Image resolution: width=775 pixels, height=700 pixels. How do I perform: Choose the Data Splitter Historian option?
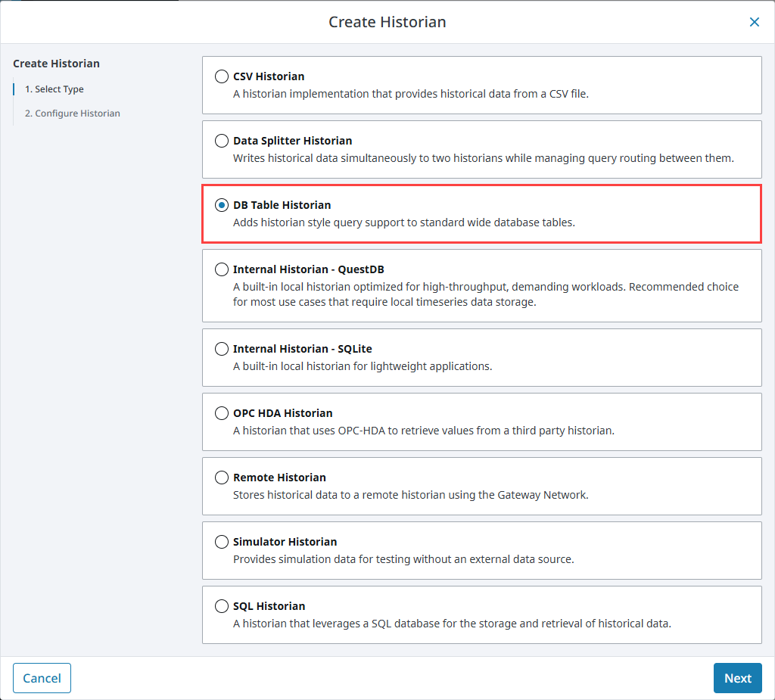tap(221, 140)
